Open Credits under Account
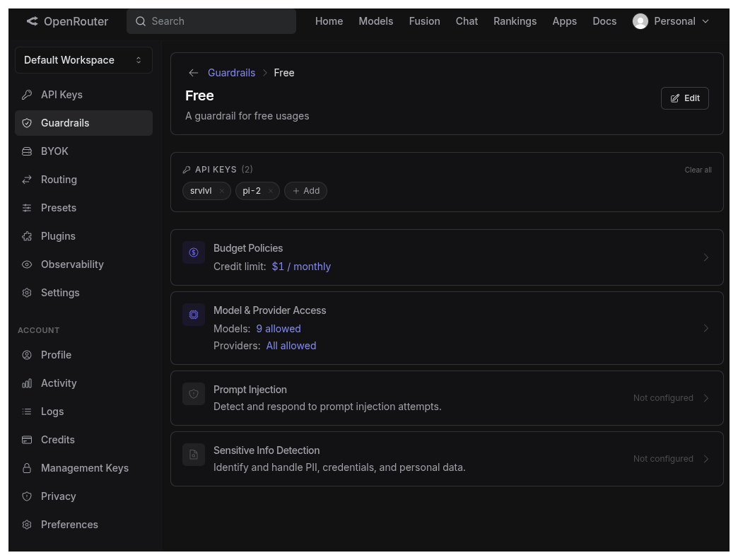This screenshot has width=738, height=560. tap(84, 440)
